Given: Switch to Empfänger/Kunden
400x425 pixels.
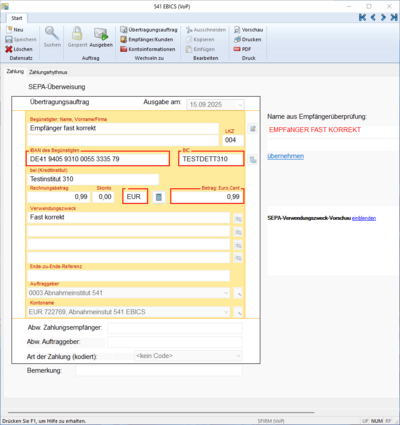Looking at the screenshot, I should click(147, 39).
